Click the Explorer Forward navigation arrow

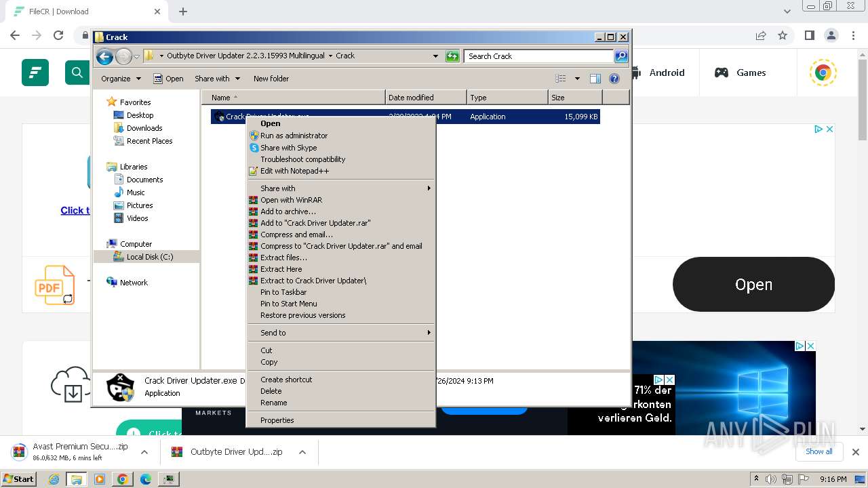pos(123,56)
